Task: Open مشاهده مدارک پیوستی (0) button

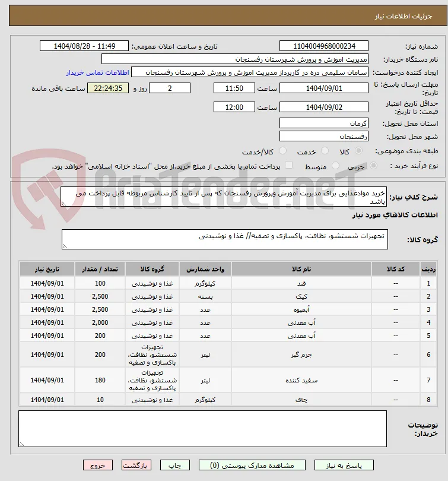Action: 252,466
